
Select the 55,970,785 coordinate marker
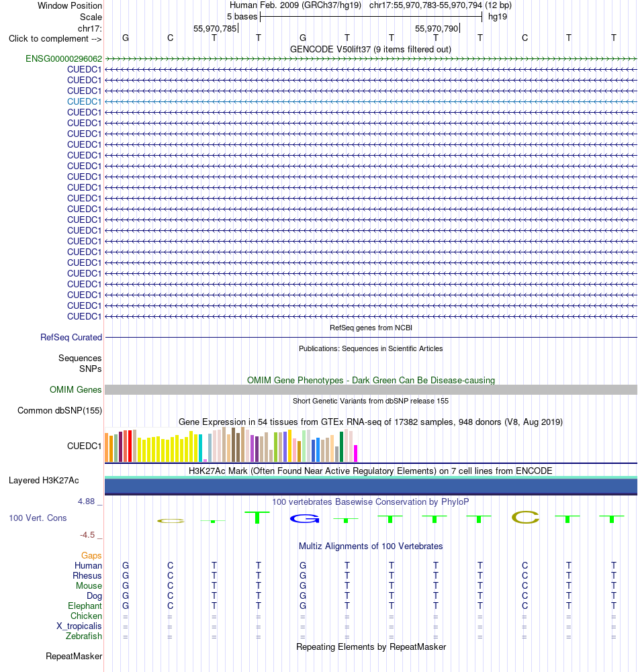[x=215, y=28]
